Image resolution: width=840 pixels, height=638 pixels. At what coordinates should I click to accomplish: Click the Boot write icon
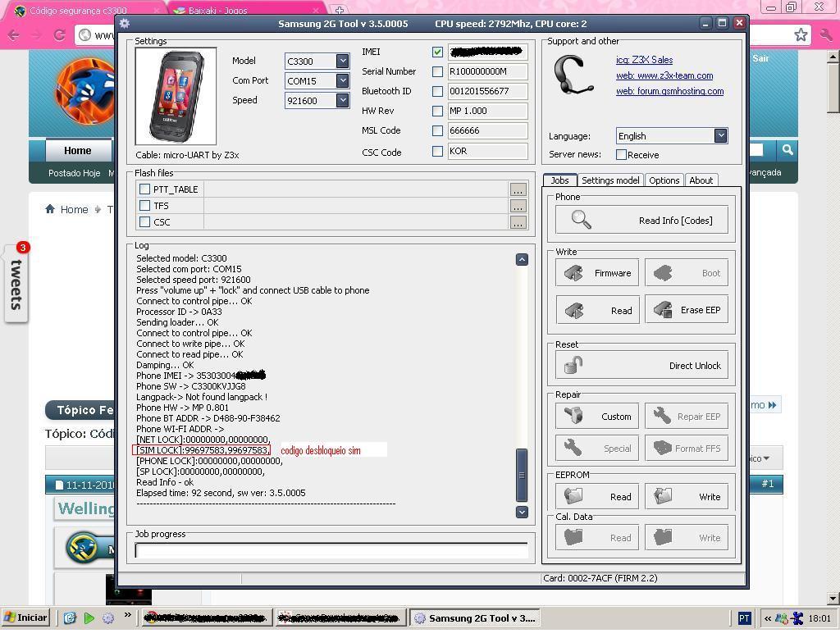(663, 273)
